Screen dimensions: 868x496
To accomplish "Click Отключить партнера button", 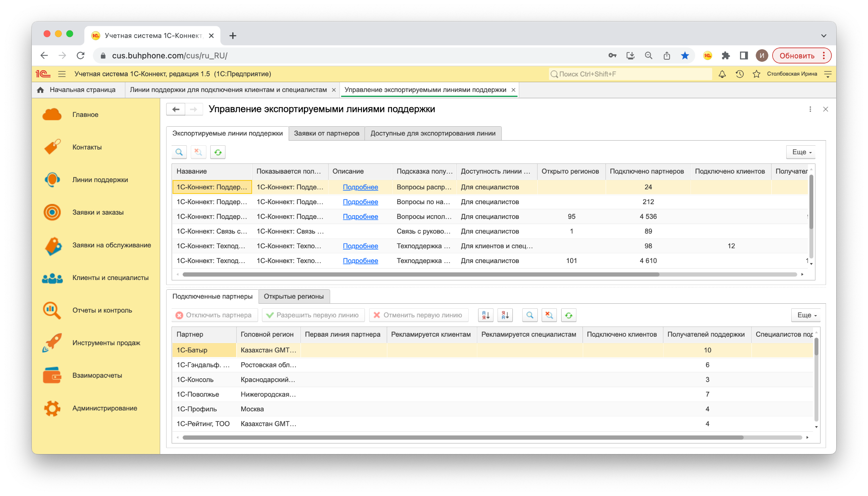I will tap(214, 315).
